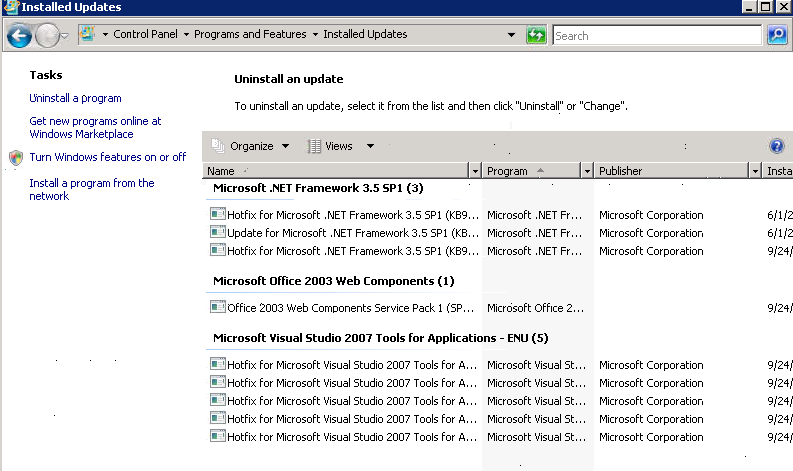793x471 pixels.
Task: Open address bar history dropdown arrow
Action: (x=511, y=35)
